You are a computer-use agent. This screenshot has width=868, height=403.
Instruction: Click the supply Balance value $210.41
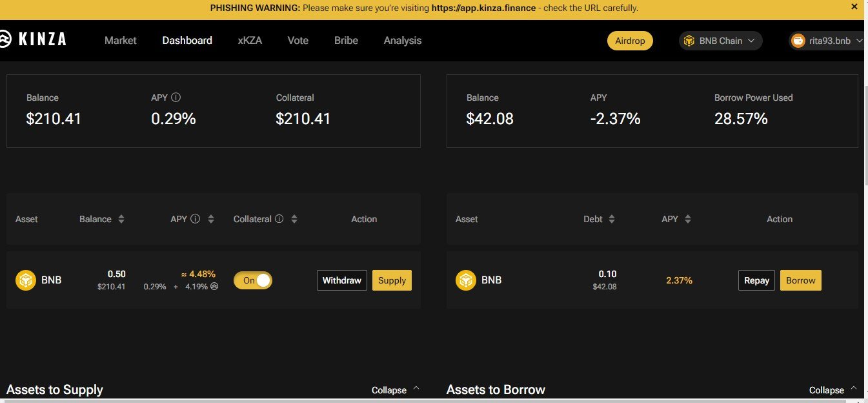click(x=54, y=119)
